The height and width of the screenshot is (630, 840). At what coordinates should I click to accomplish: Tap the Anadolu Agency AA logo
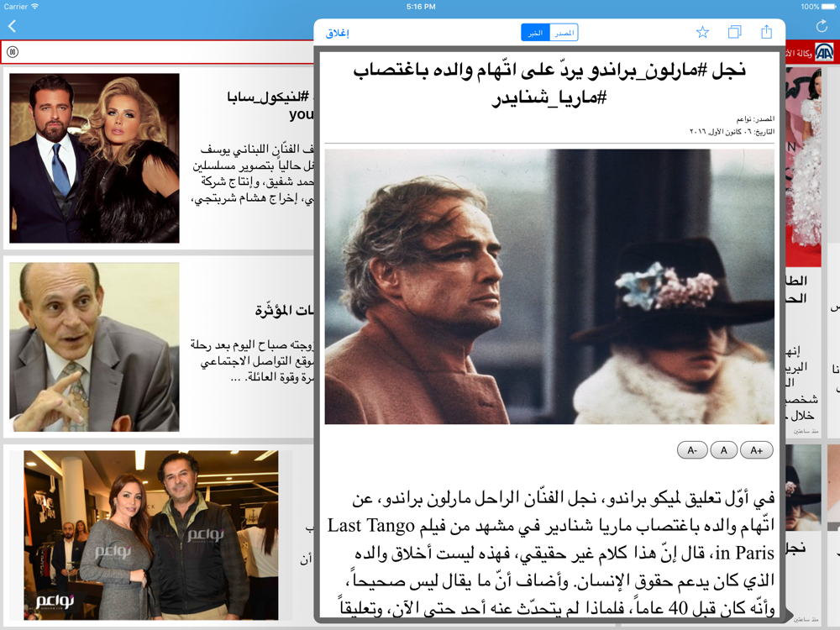point(825,53)
